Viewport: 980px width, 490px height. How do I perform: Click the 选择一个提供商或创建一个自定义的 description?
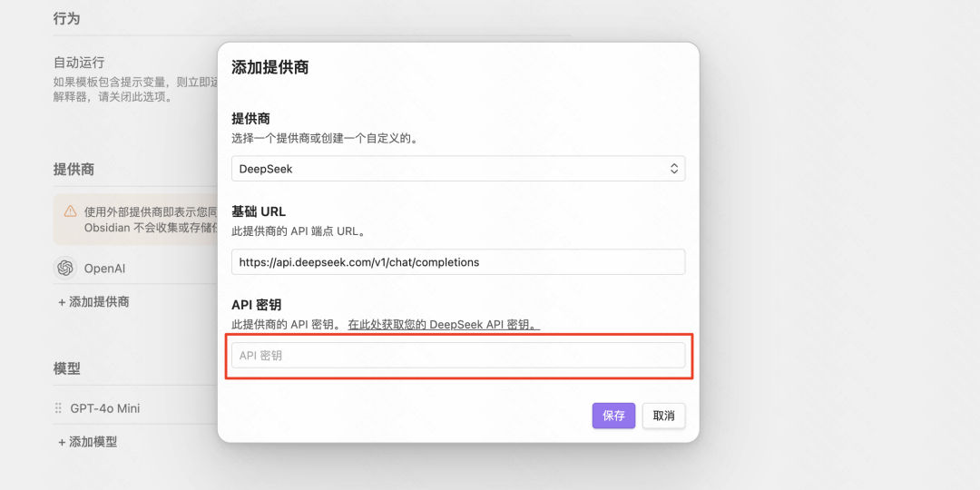(x=325, y=138)
